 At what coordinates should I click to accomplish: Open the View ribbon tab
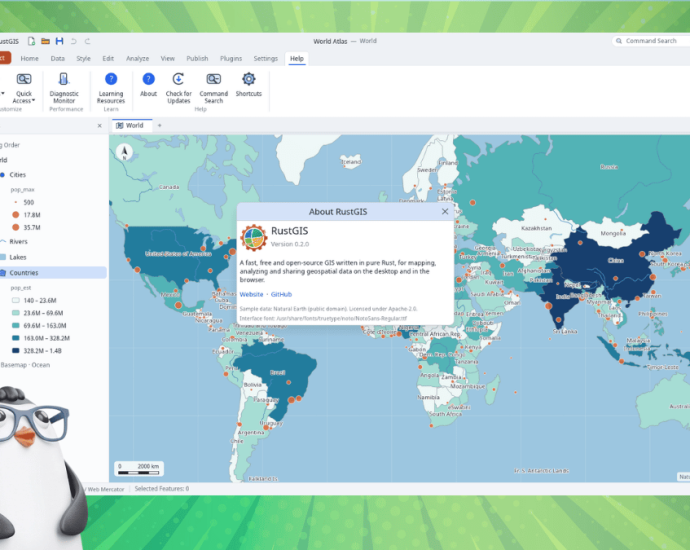click(x=167, y=59)
